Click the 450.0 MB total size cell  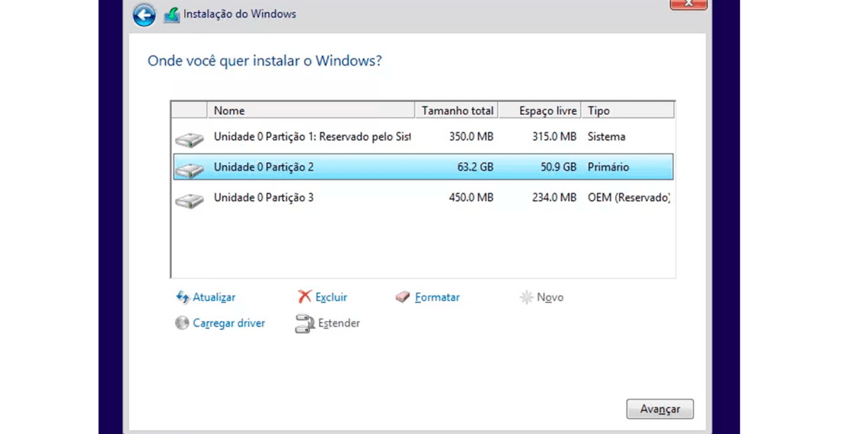471,197
